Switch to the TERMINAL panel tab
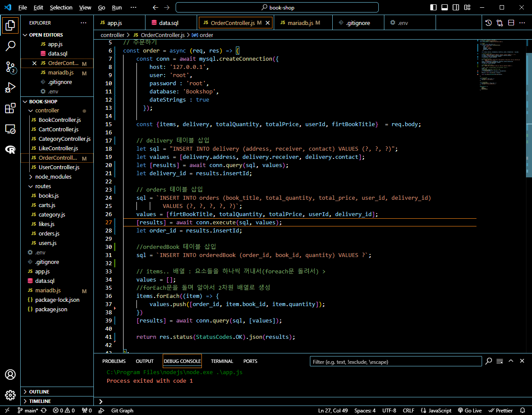The width and height of the screenshot is (532, 415). coord(222,361)
